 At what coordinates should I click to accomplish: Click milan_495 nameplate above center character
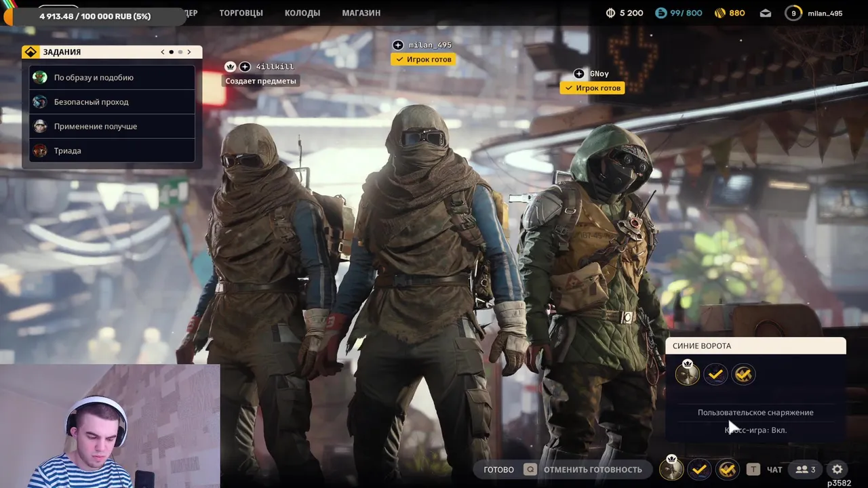click(x=430, y=45)
